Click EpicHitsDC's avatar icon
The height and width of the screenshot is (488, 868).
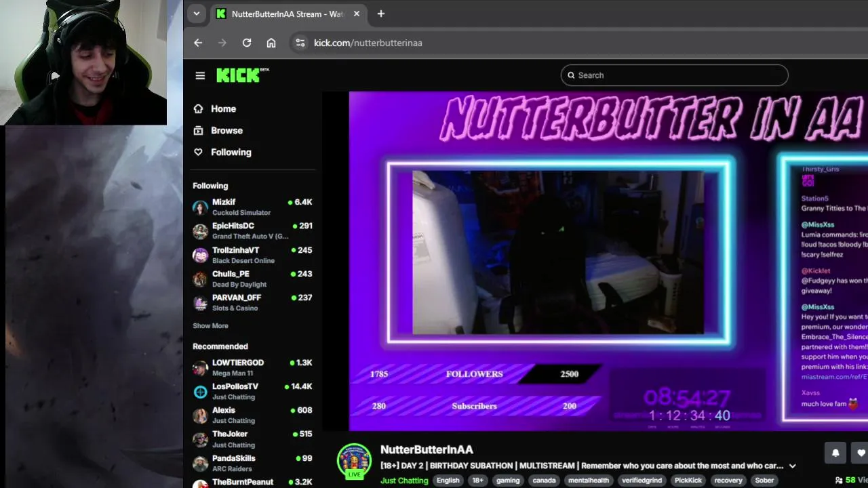coord(200,232)
